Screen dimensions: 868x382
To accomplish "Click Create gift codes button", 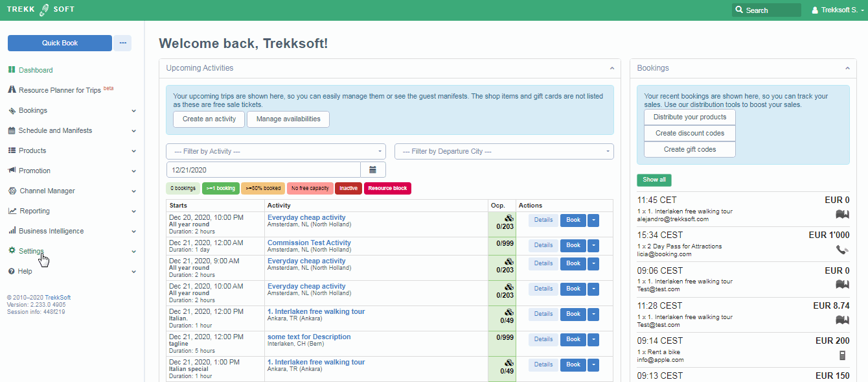I will tap(690, 149).
